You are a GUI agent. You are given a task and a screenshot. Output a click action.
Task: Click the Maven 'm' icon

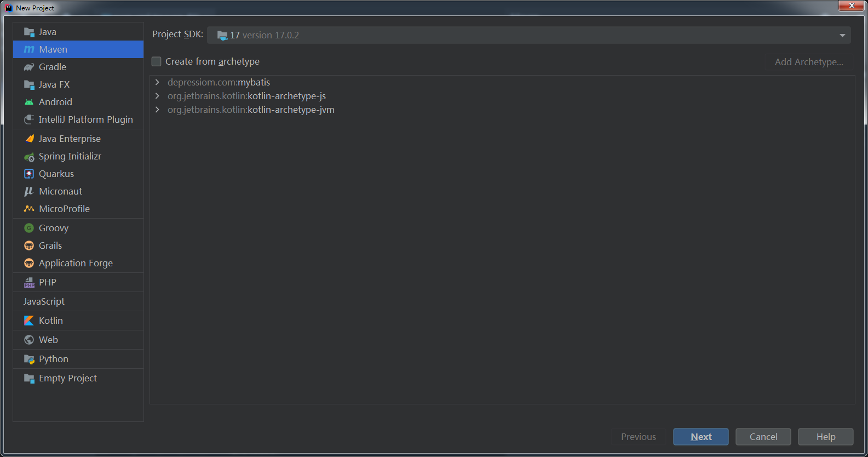coord(29,49)
